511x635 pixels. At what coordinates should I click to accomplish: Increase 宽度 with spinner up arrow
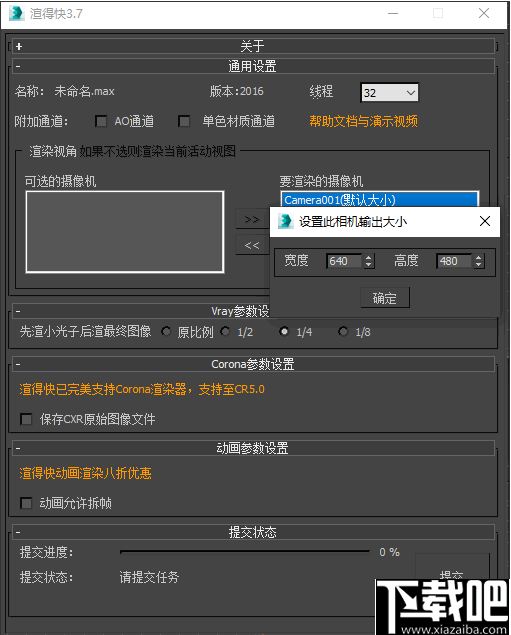368,257
